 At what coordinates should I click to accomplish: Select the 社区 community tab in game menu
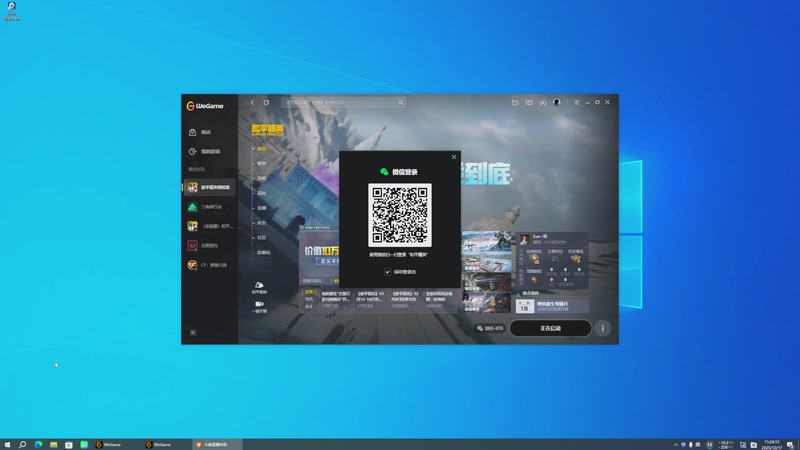click(x=261, y=237)
